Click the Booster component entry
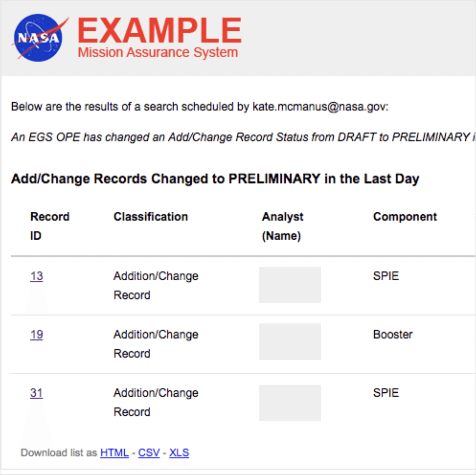 point(393,334)
